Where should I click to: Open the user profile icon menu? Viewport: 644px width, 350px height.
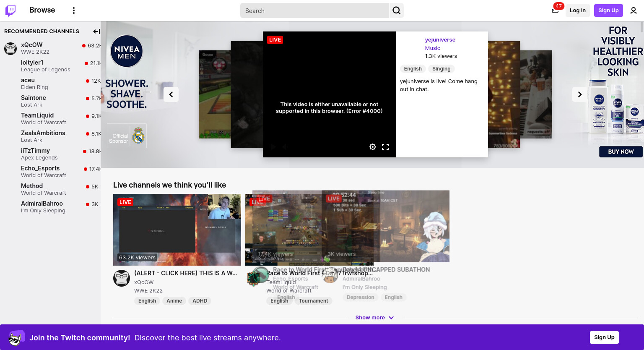coord(634,10)
